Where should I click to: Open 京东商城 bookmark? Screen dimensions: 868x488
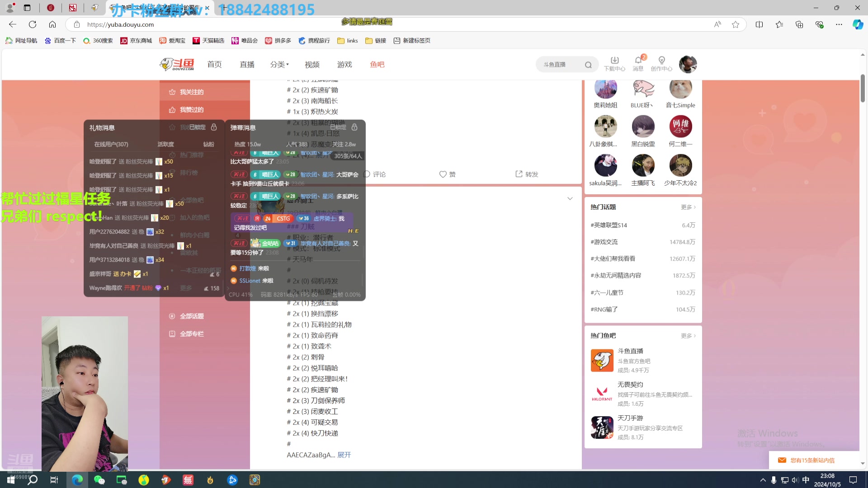(x=136, y=41)
